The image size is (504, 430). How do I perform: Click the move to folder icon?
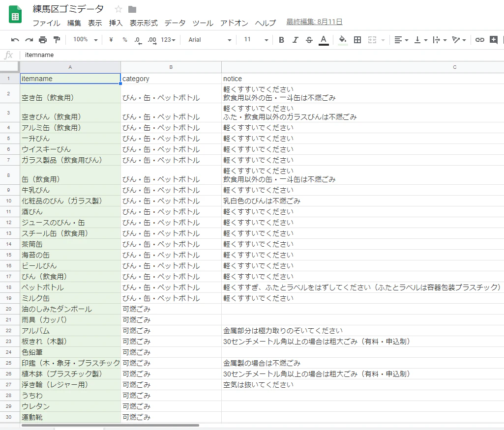pos(132,9)
